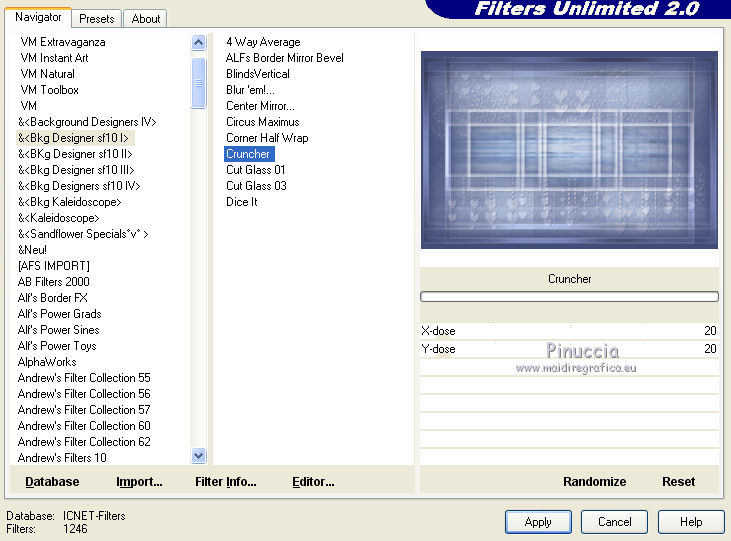
Task: Select Alf's Border FX category
Action: coord(53,298)
